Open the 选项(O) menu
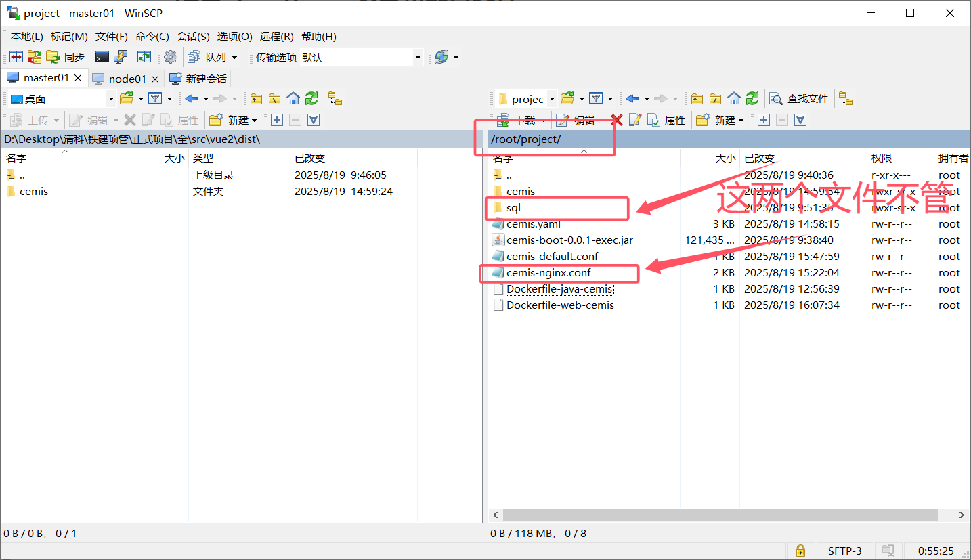Image resolution: width=971 pixels, height=560 pixels. click(234, 37)
